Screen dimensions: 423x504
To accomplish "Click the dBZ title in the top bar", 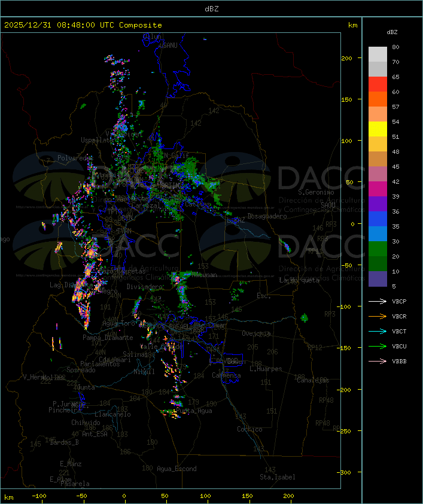I will coord(212,9).
